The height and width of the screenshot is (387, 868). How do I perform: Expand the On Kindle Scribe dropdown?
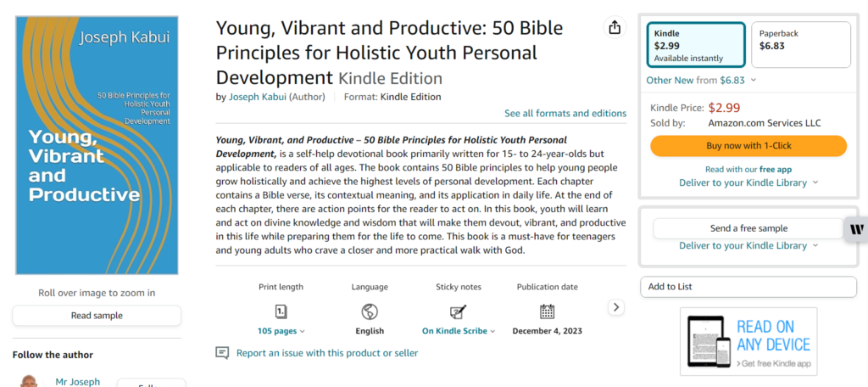tap(459, 331)
